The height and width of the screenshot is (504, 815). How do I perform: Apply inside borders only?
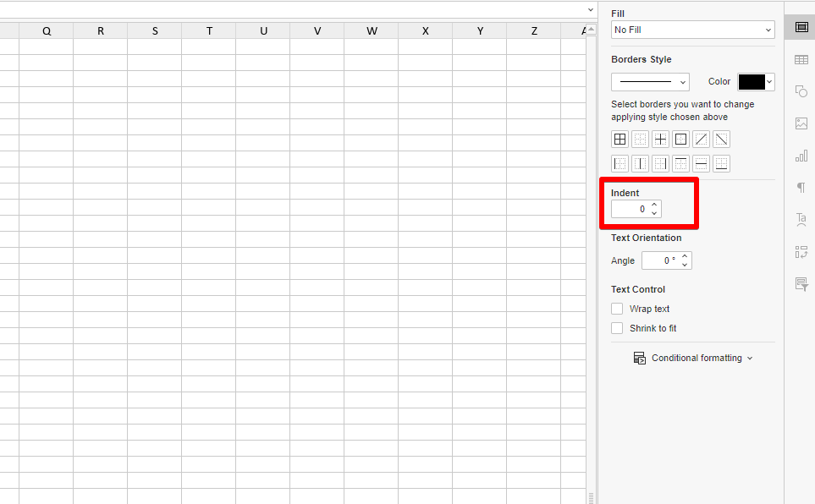[x=660, y=139]
